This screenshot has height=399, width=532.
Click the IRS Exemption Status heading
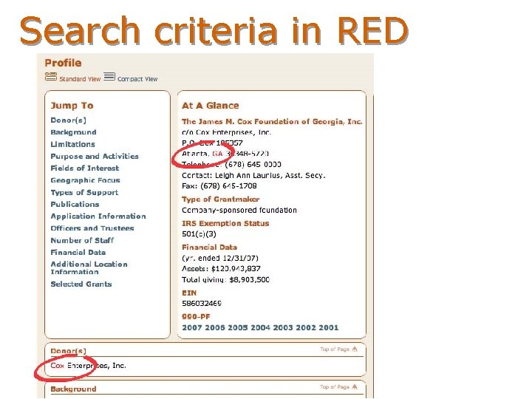coord(225,223)
